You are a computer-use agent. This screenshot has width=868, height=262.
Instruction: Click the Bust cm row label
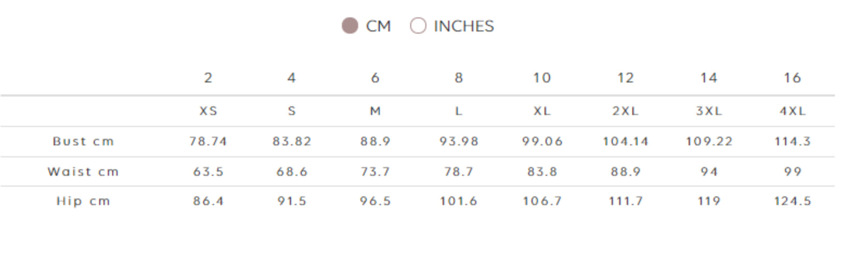coord(83,142)
